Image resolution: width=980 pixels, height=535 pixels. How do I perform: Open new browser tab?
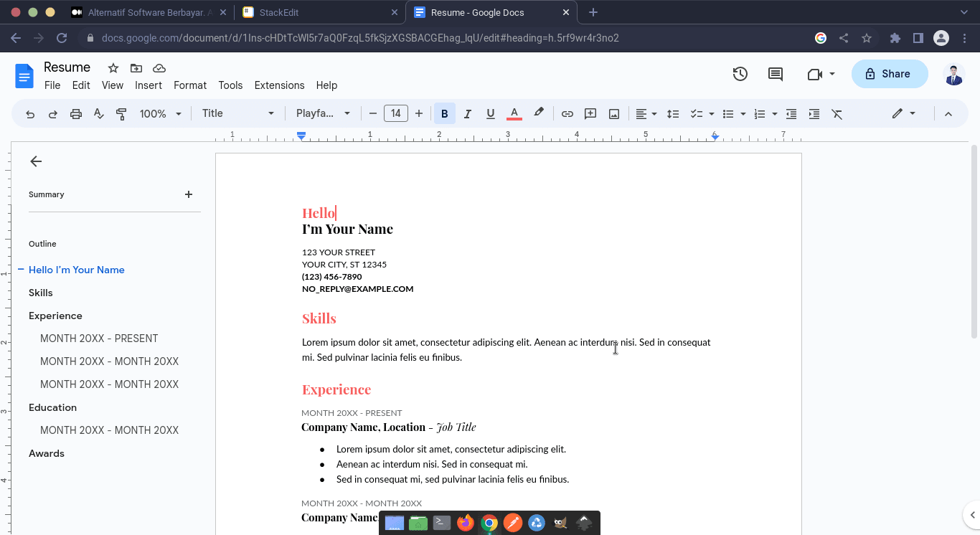pyautogui.click(x=593, y=12)
